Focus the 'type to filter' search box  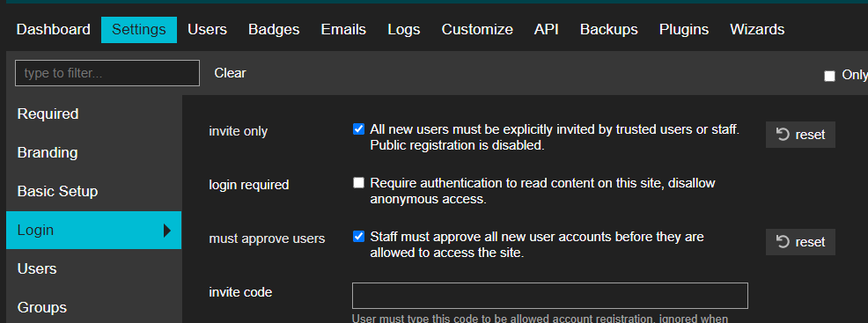click(x=107, y=73)
